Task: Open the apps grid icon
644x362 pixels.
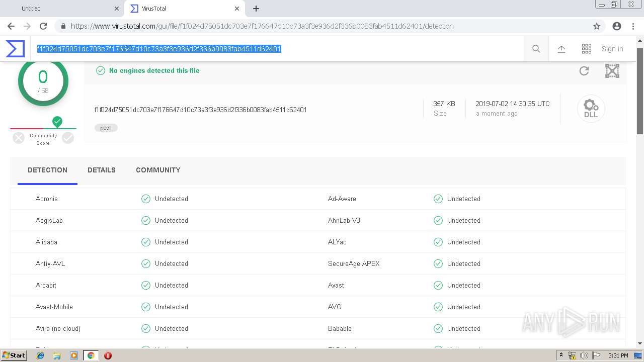Action: tap(587, 49)
